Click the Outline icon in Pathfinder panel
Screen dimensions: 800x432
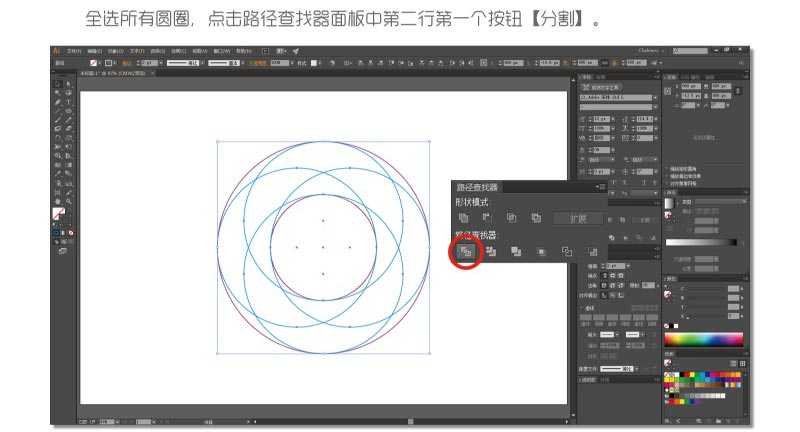click(566, 251)
